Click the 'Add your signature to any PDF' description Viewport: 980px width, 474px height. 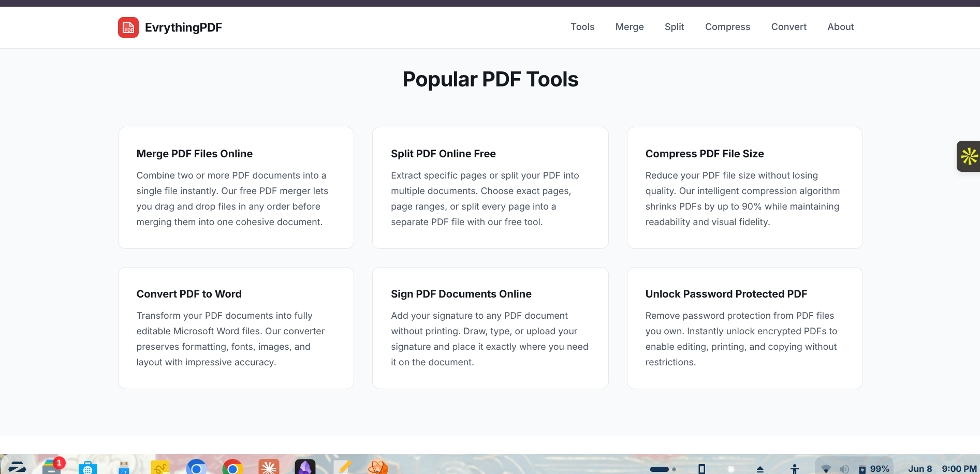pos(490,339)
